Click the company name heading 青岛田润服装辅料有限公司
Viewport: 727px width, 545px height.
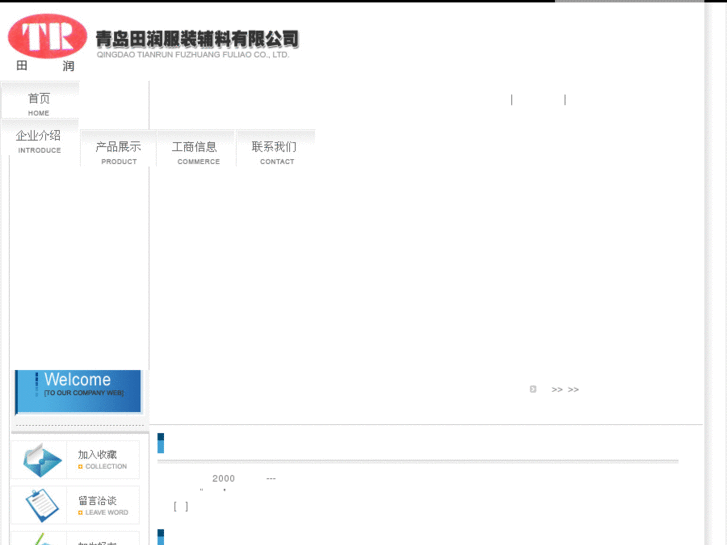point(198,39)
